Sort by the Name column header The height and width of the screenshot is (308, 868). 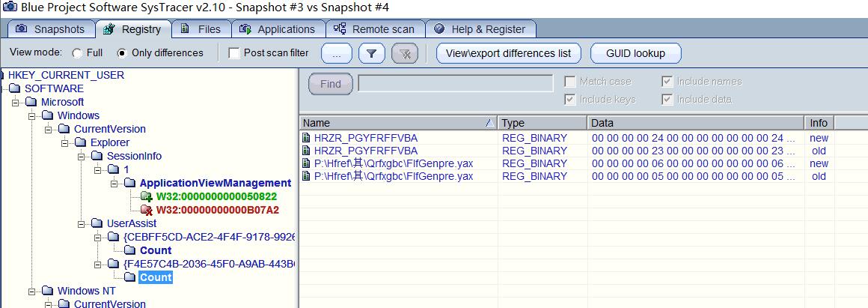coord(399,123)
